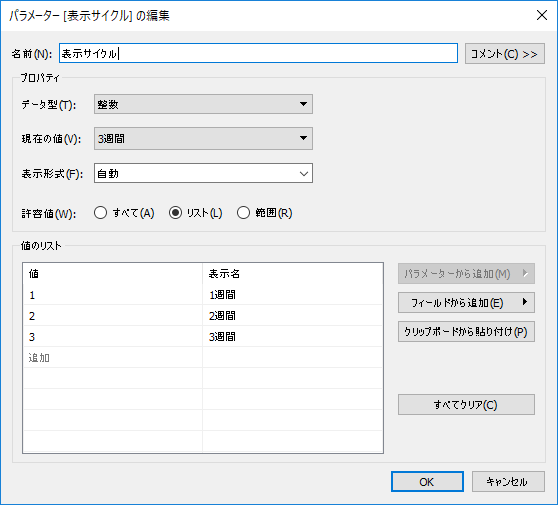The image size is (558, 505).
Task: Select the リスト radio button
Action: (175, 213)
